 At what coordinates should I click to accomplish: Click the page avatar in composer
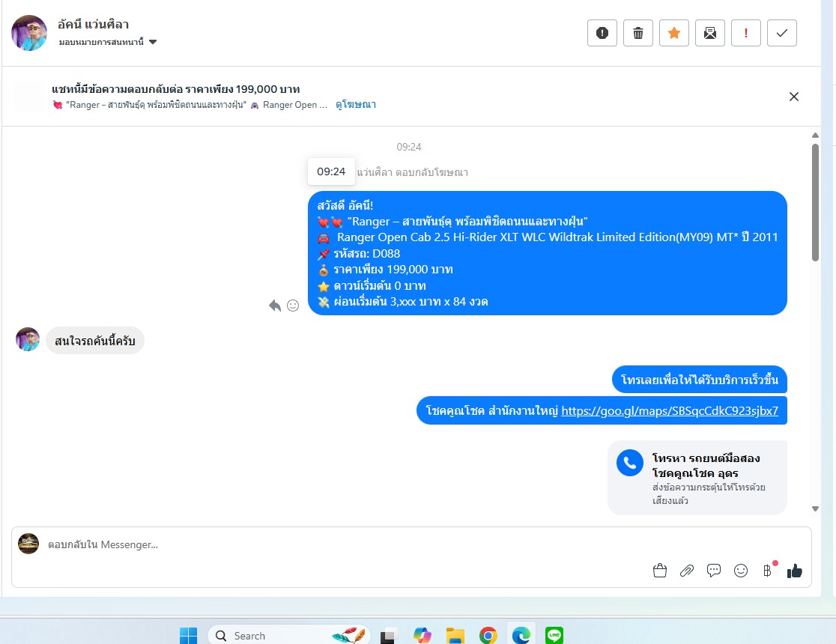tap(28, 544)
